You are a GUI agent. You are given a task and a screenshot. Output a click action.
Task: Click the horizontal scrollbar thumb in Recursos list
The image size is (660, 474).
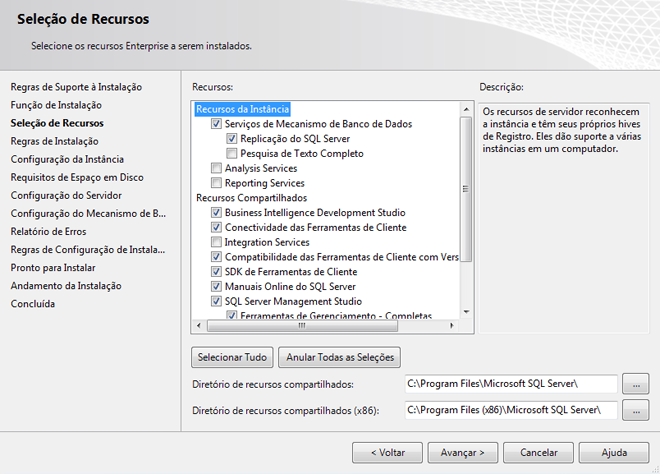tap(302, 325)
